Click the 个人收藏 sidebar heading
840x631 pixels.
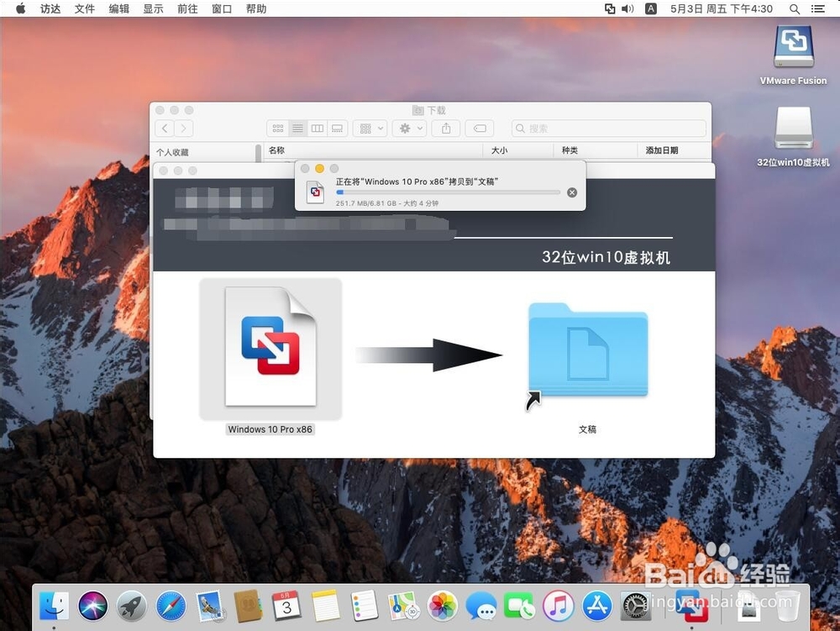(x=172, y=152)
